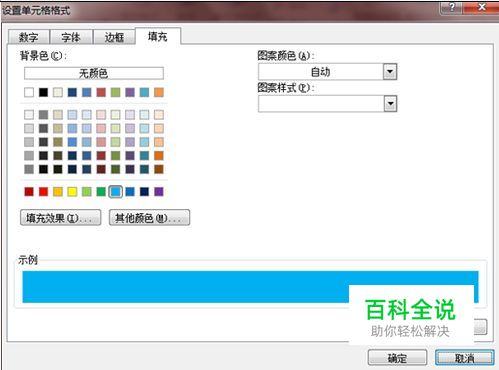Select dark red swatch in standard colors row
Screen dimensions: 499x370
(29, 192)
